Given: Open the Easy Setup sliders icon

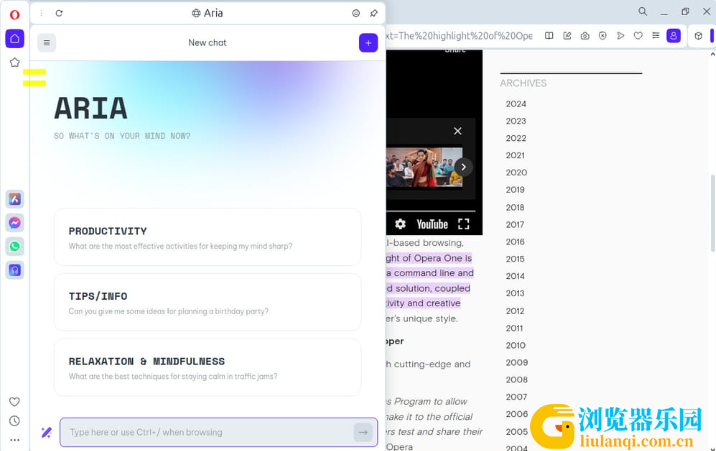Looking at the screenshot, I should (x=656, y=36).
